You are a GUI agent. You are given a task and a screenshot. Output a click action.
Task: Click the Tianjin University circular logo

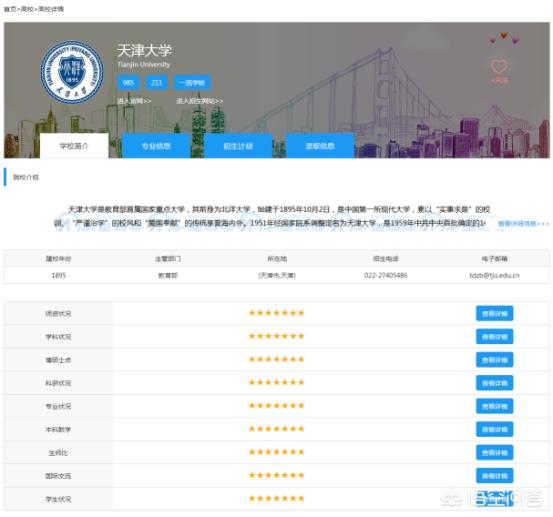72,72
